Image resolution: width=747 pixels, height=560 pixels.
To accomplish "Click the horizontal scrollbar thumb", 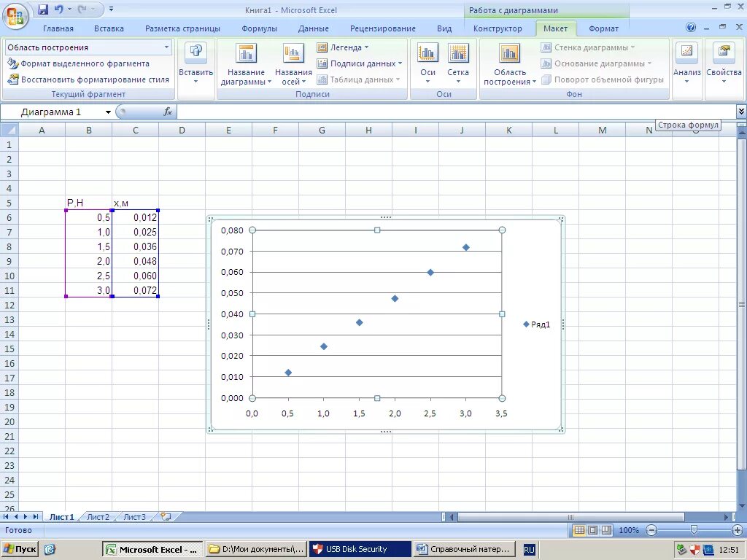I will click(570, 517).
